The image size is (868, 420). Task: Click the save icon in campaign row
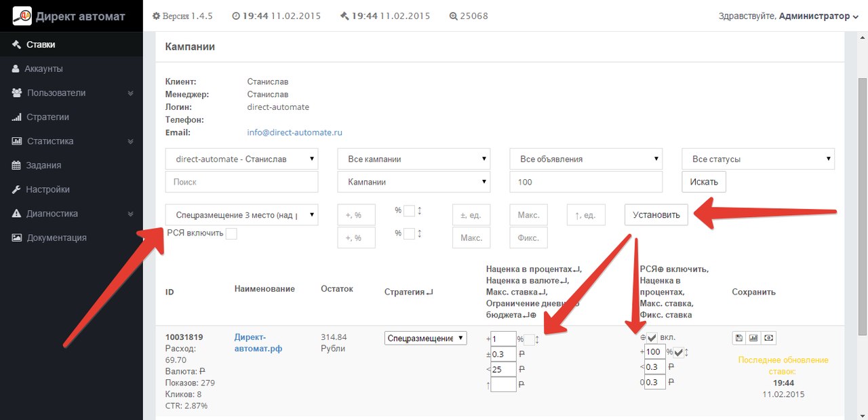(738, 337)
